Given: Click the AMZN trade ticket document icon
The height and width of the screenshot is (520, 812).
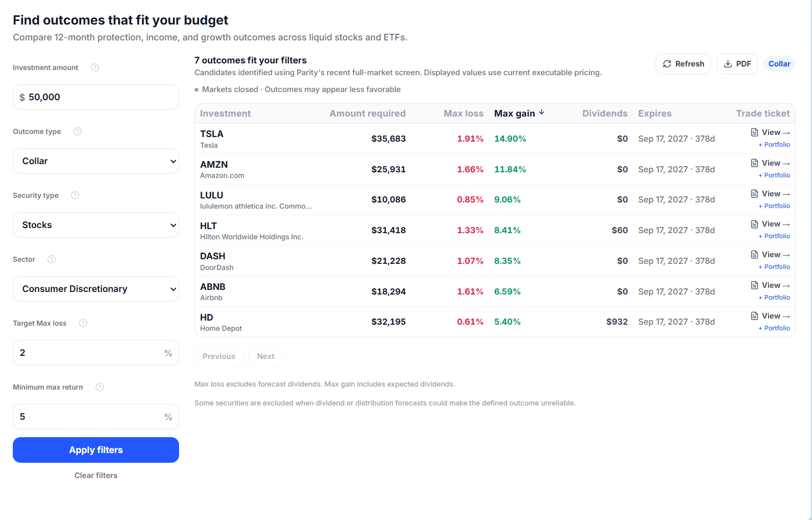Looking at the screenshot, I should [754, 163].
